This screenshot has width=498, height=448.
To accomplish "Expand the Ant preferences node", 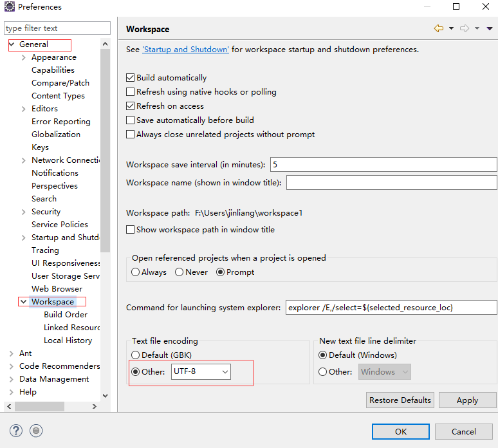I will coord(12,353).
